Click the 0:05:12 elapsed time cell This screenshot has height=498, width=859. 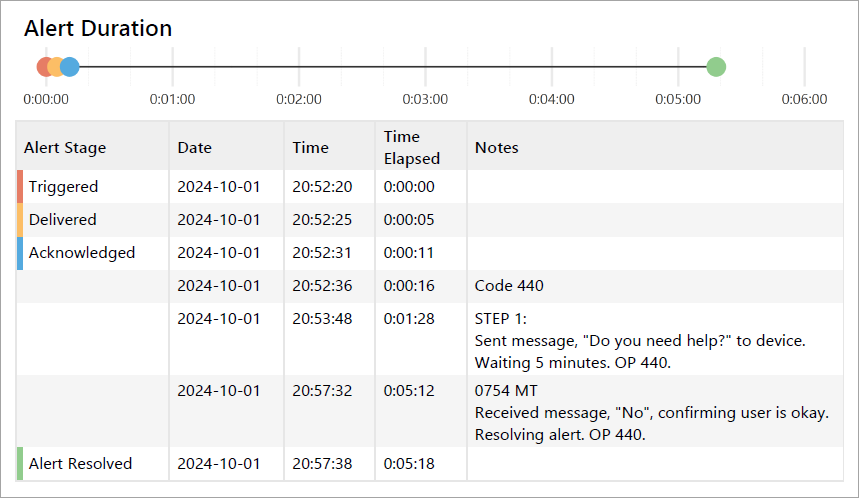(x=410, y=390)
